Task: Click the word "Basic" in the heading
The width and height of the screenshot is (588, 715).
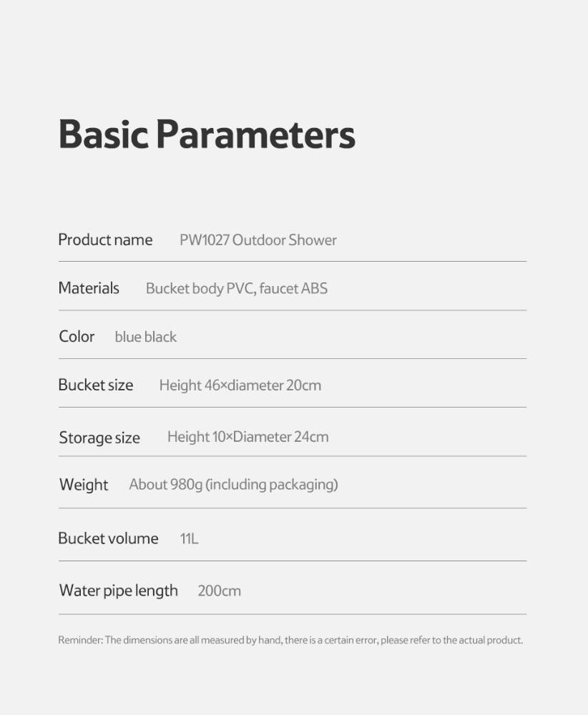Action: pyautogui.click(x=103, y=134)
